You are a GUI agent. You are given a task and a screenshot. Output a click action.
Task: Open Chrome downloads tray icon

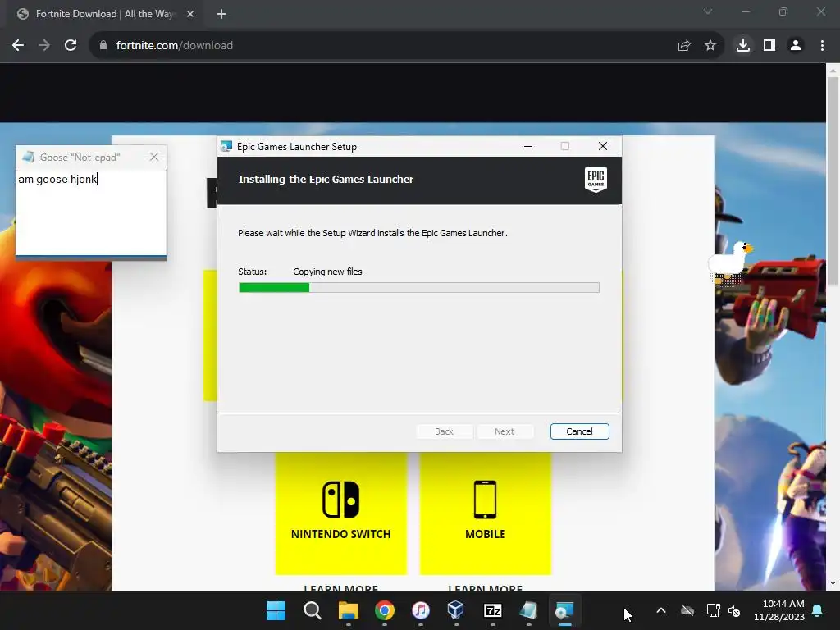tap(742, 46)
